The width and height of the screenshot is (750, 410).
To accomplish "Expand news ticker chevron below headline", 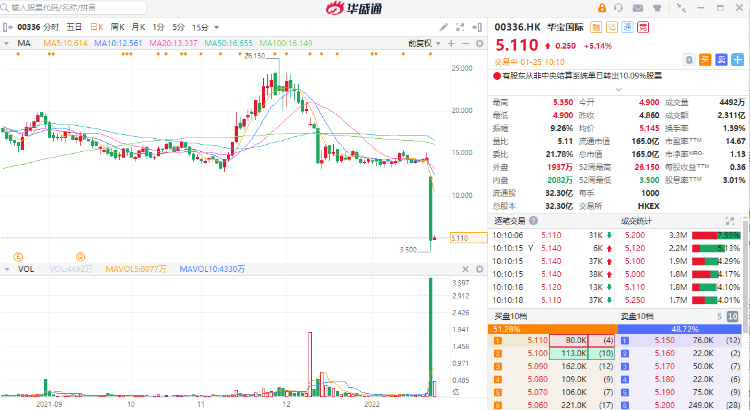I will [618, 89].
